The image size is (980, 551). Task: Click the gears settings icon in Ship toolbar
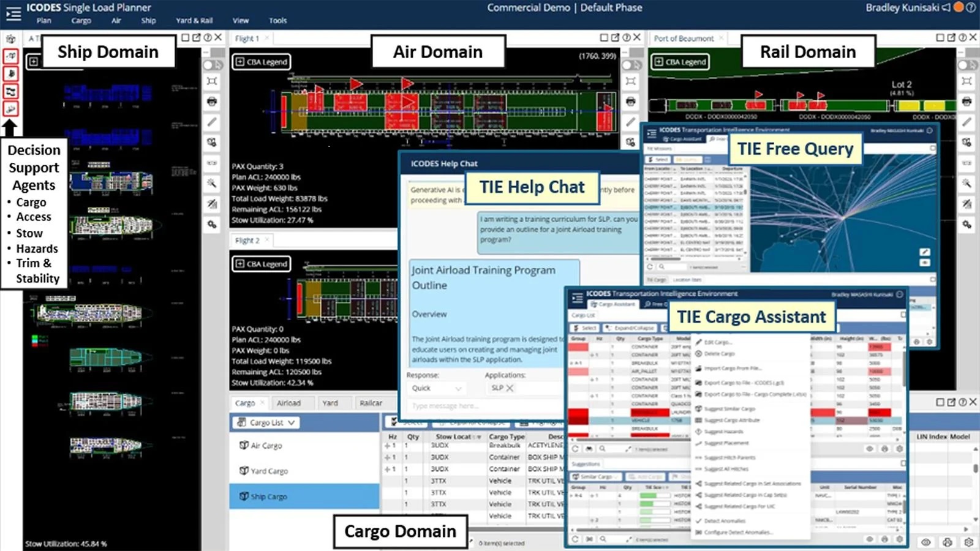pos(212,225)
